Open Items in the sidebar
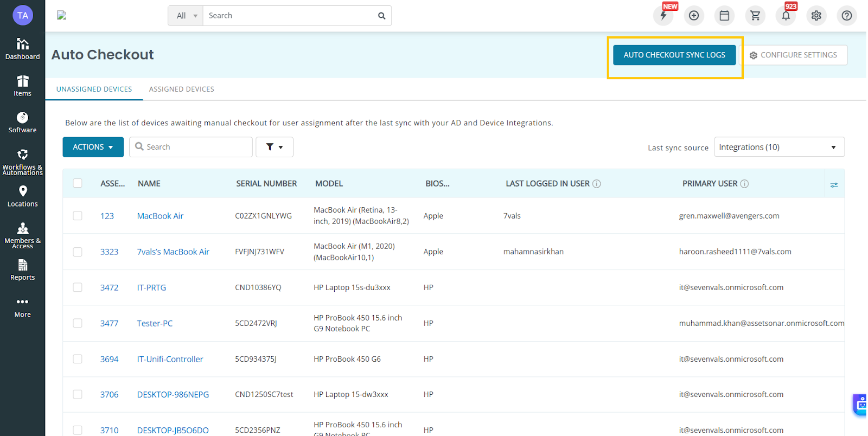This screenshot has height=436, width=868. click(22, 86)
